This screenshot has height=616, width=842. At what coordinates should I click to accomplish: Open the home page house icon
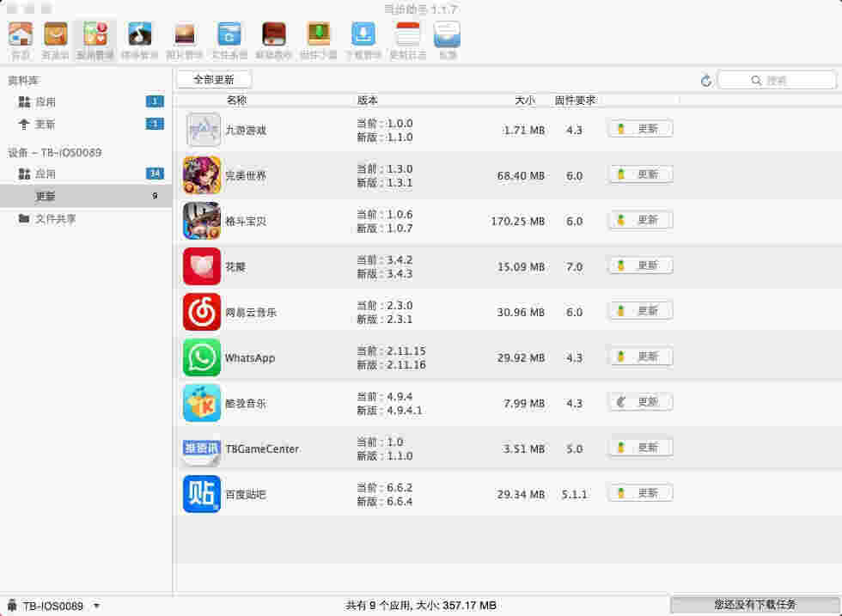21,34
